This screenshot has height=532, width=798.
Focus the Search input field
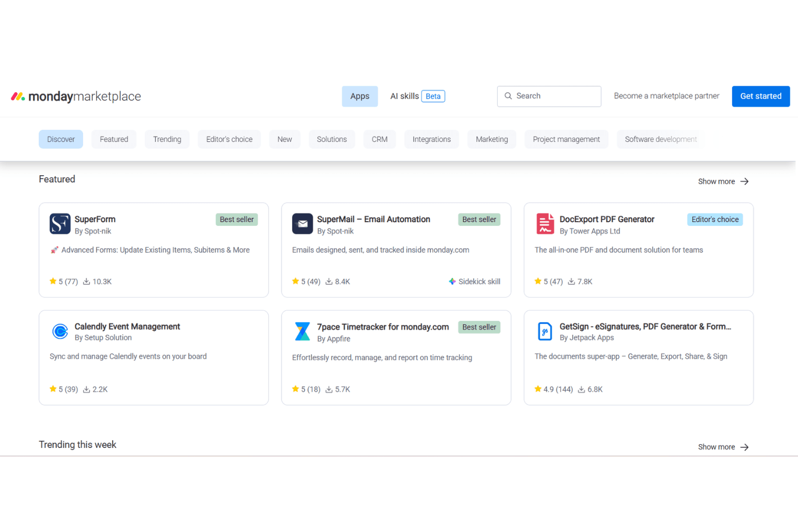tap(549, 96)
